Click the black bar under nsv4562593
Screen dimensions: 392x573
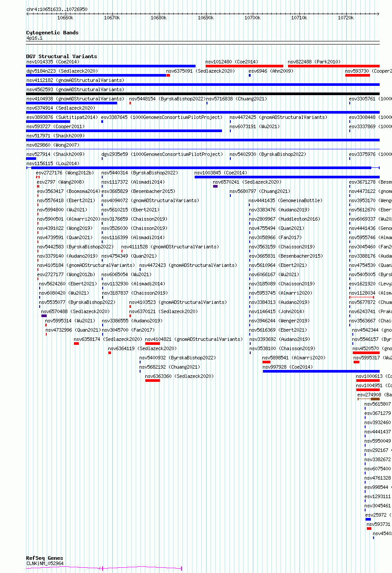click(203, 94)
